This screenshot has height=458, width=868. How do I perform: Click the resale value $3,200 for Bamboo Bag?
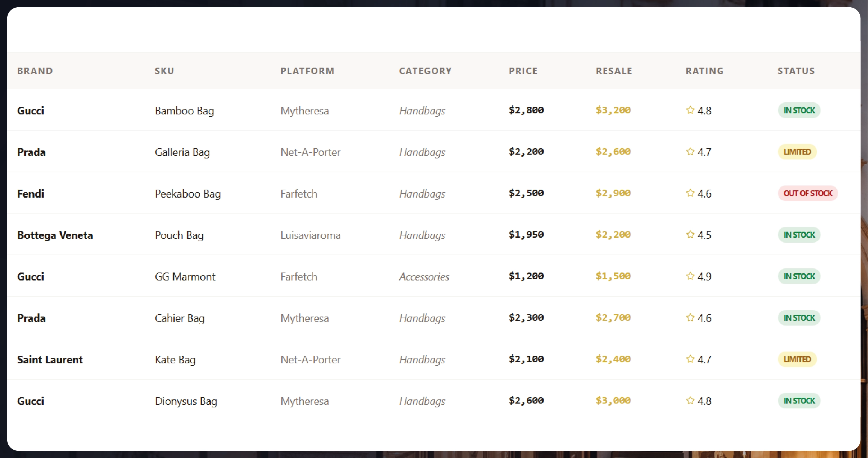pos(613,110)
